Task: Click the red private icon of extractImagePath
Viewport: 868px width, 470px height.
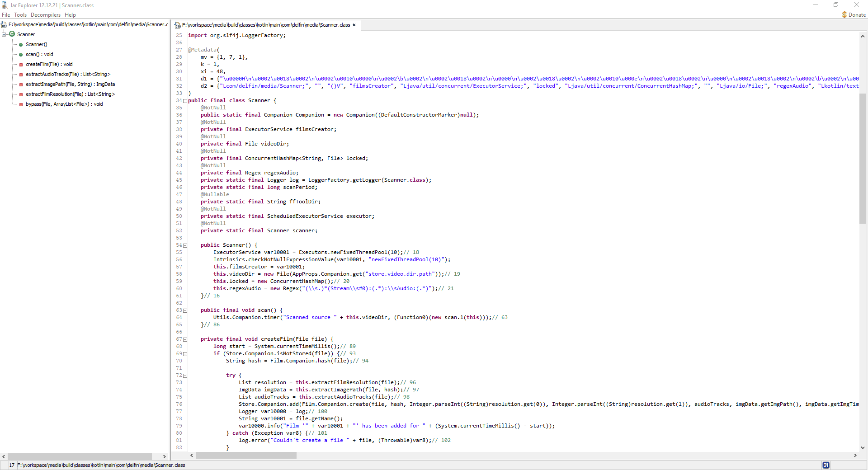Action: 21,85
